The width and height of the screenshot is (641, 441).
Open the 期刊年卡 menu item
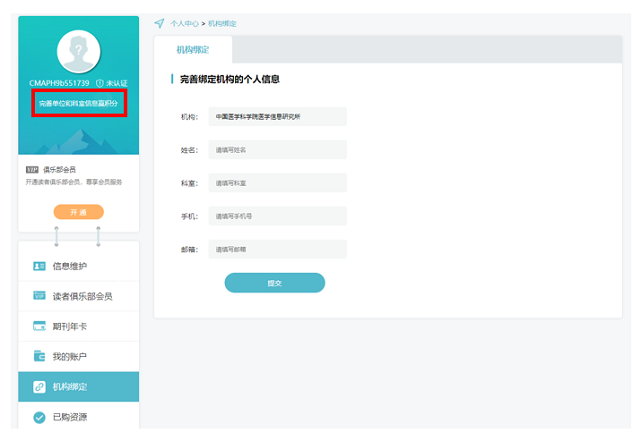(78, 326)
